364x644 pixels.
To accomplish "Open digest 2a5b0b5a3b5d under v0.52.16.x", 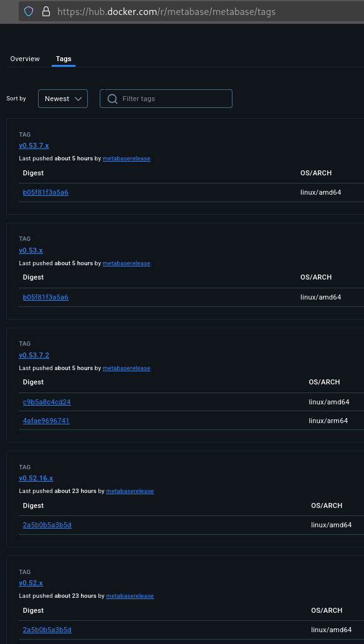I will point(47,525).
